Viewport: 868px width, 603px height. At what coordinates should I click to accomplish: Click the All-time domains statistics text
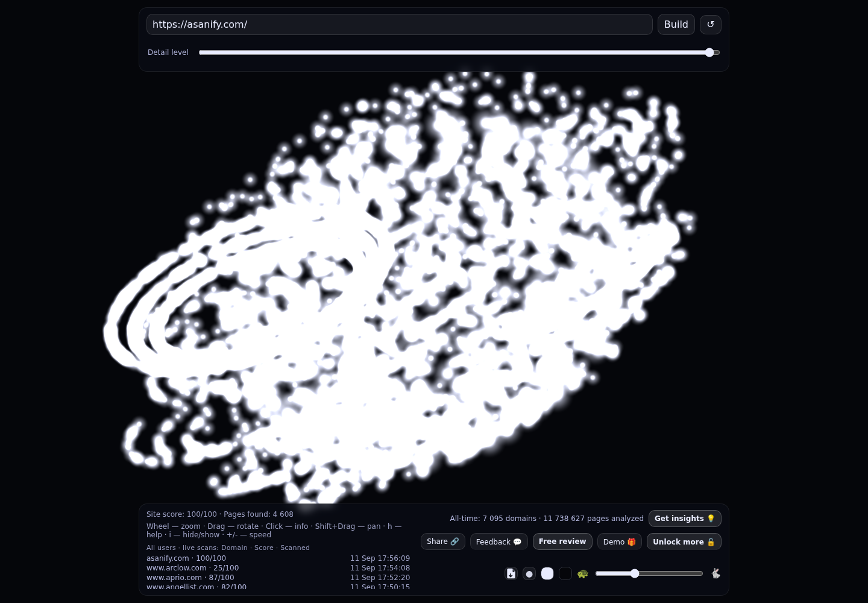pyautogui.click(x=547, y=519)
